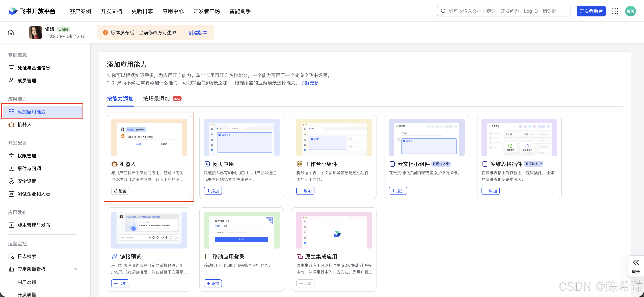644x297 pixels.
Task: Click the 事件与回调 sidebar icon
Action: (x=11, y=168)
